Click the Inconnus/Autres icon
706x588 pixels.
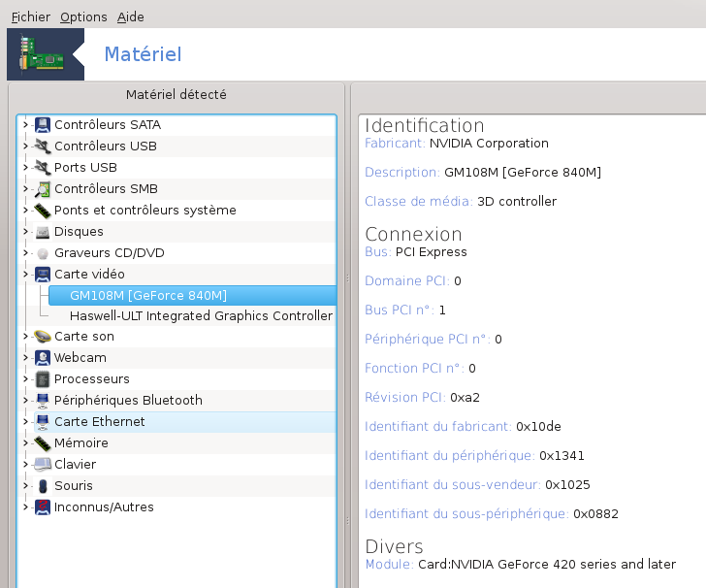tap(43, 507)
